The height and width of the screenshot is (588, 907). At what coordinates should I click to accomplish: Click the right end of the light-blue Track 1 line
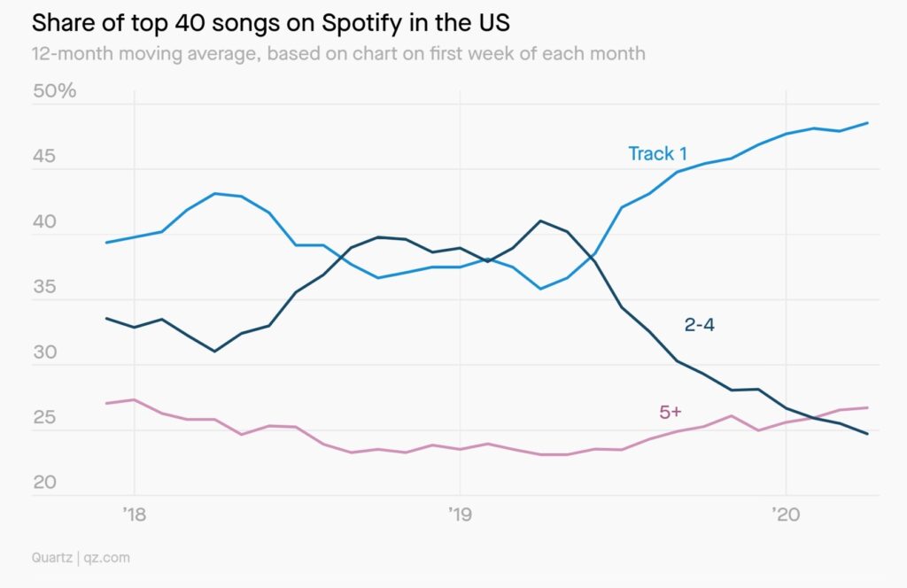867,123
